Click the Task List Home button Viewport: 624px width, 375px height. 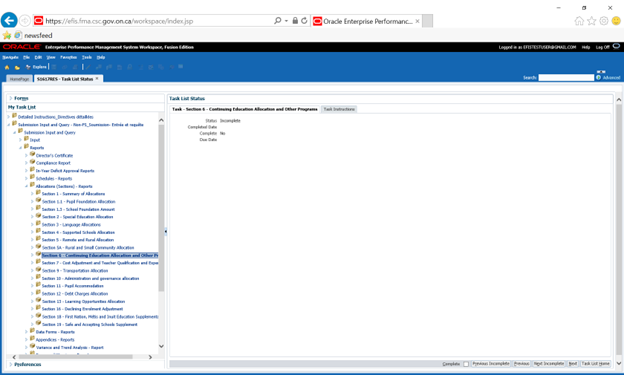pos(595,364)
